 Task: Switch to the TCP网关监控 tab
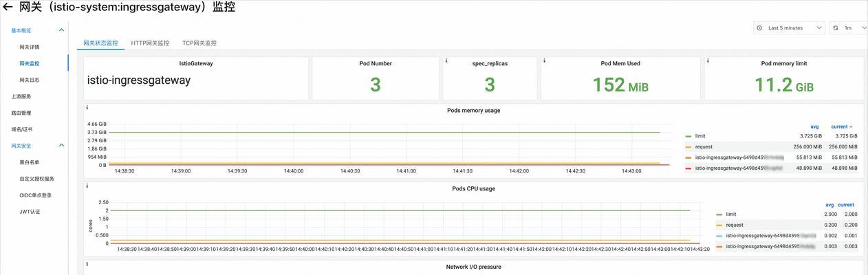[199, 43]
